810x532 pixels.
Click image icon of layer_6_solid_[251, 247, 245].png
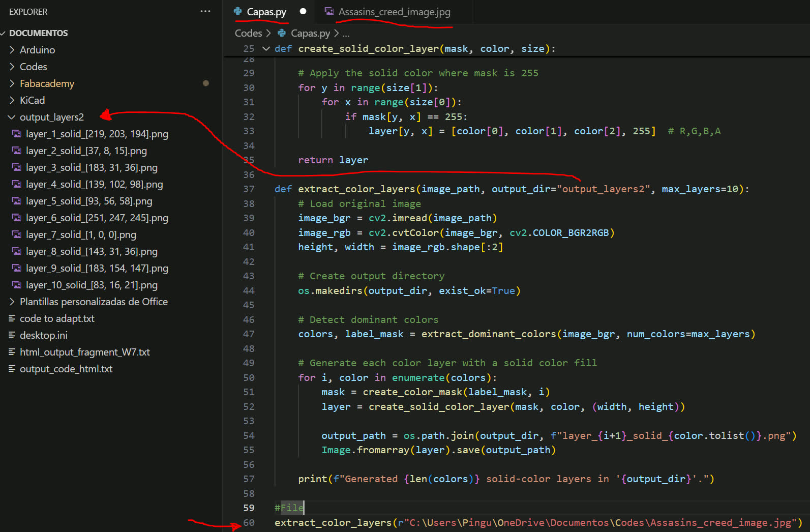point(17,218)
